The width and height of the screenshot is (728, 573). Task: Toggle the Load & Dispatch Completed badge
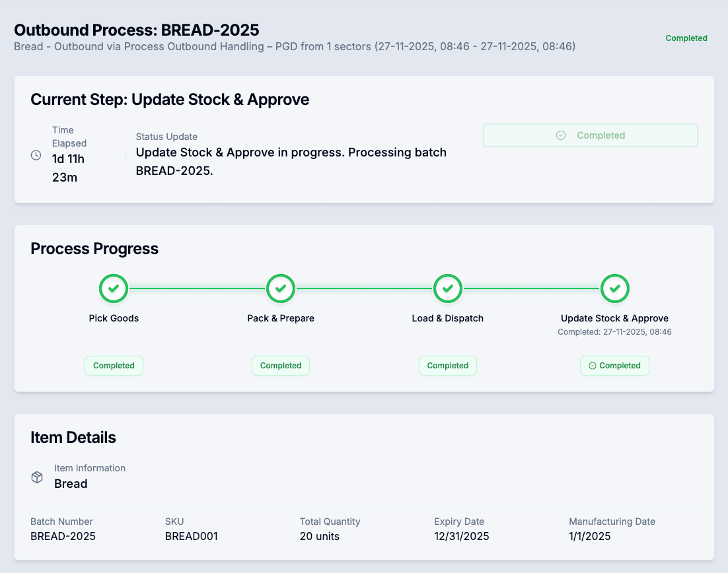click(447, 366)
